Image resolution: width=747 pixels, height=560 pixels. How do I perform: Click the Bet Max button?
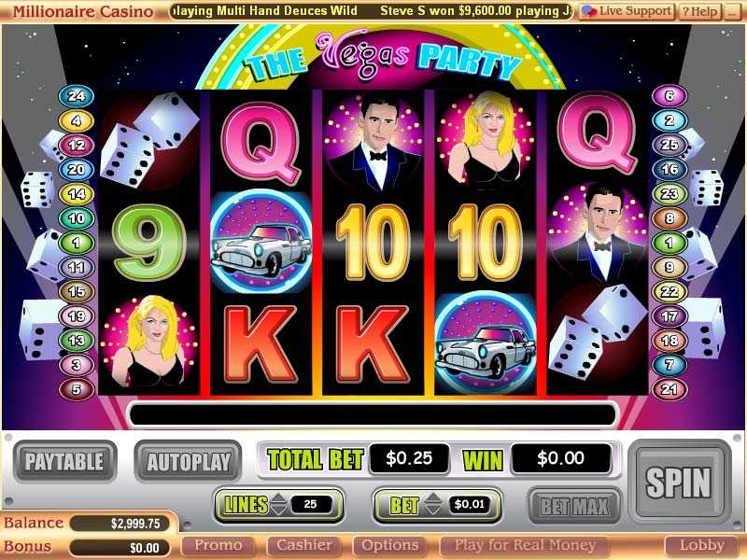tap(574, 506)
